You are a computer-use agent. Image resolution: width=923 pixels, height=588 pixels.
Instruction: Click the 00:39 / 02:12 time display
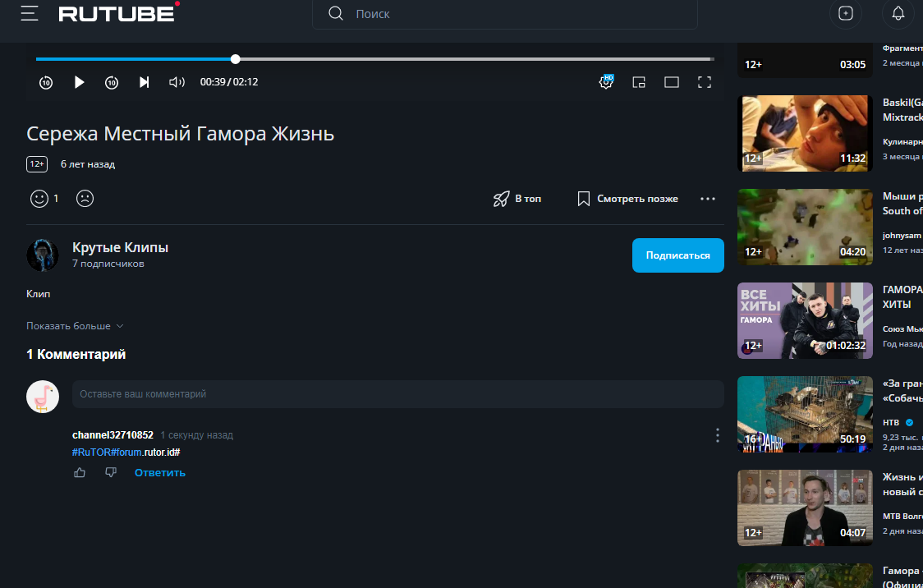click(x=229, y=82)
